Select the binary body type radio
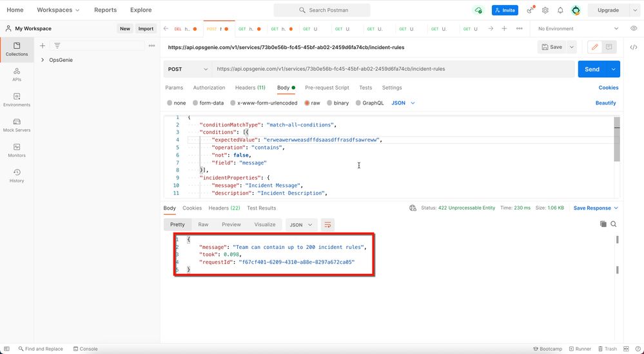Viewport: 644px width, 354px height. click(x=329, y=103)
